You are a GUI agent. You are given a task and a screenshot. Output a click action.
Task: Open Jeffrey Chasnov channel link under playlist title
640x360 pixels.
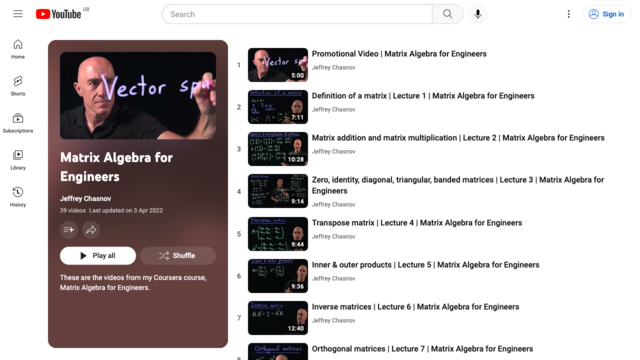pos(85,199)
